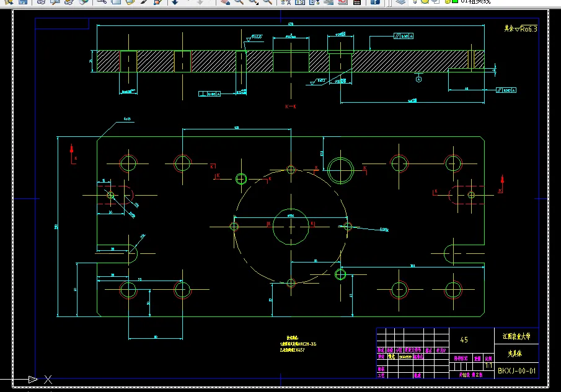Click the Help question mark icon

click(x=374, y=2)
